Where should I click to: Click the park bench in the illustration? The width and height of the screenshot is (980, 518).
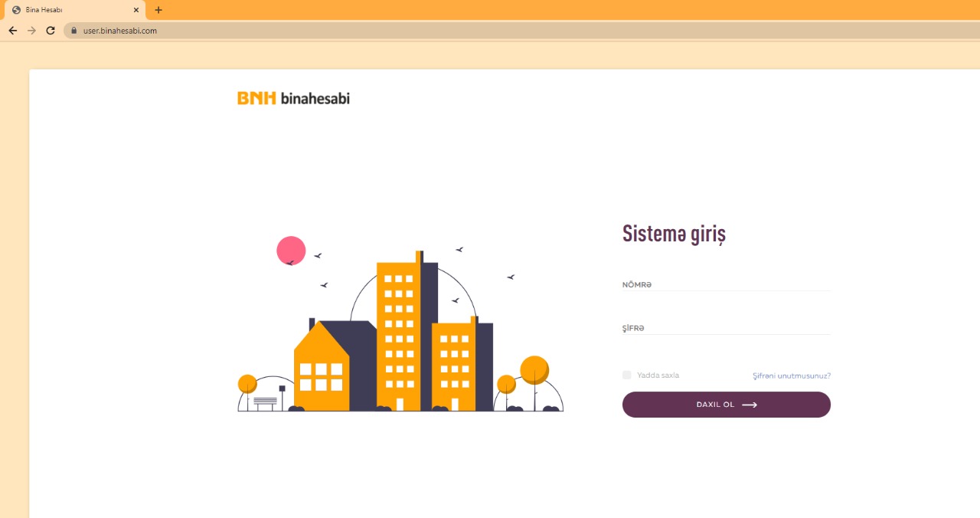tap(265, 401)
